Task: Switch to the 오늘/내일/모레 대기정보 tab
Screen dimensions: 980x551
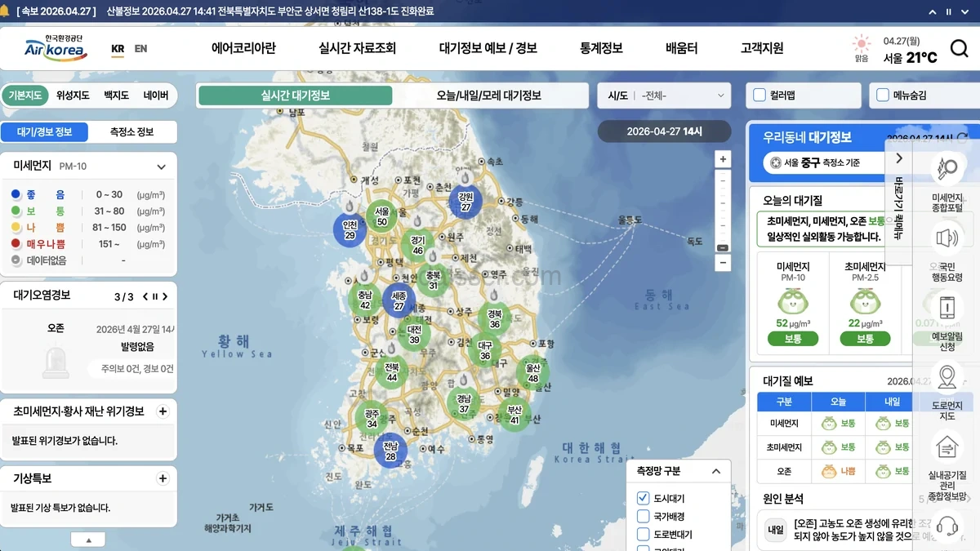Action: click(x=488, y=96)
